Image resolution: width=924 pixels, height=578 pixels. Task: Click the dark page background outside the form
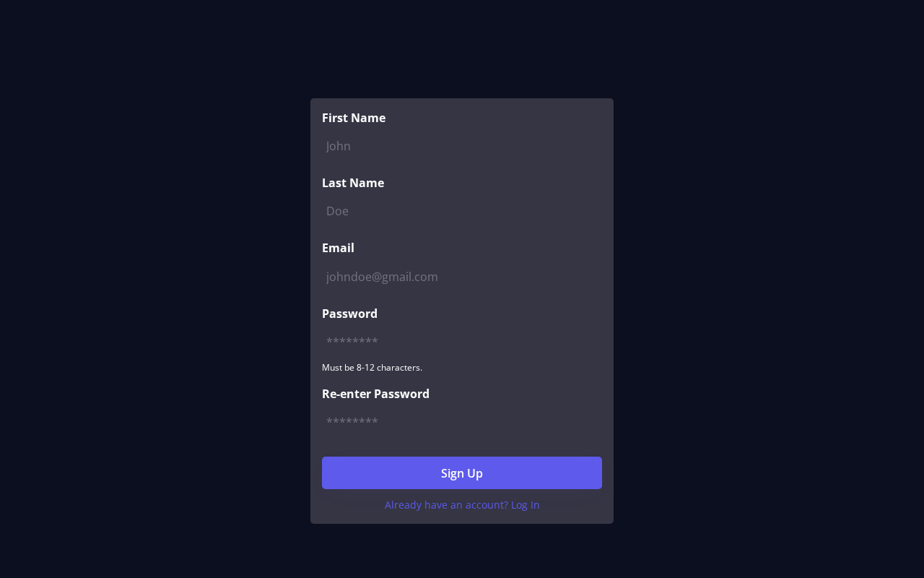(144, 289)
